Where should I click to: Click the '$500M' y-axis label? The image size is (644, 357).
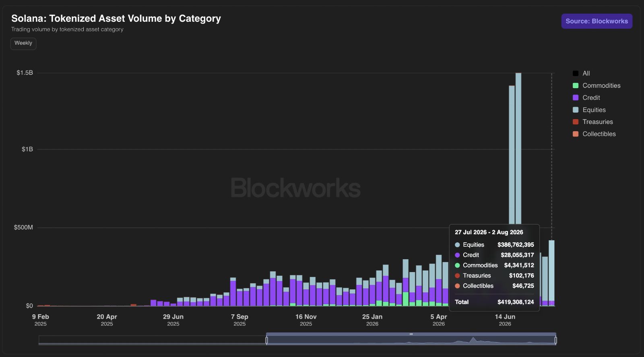pos(23,227)
